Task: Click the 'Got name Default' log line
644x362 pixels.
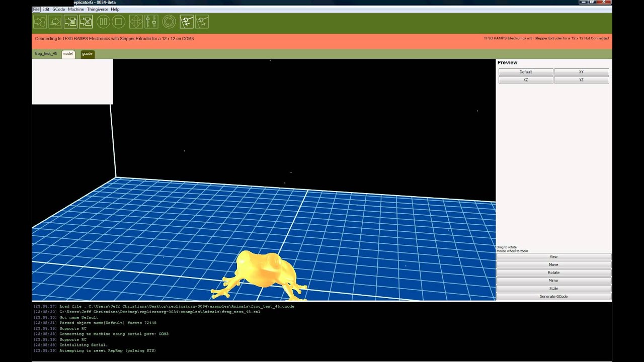Action: 66,317
